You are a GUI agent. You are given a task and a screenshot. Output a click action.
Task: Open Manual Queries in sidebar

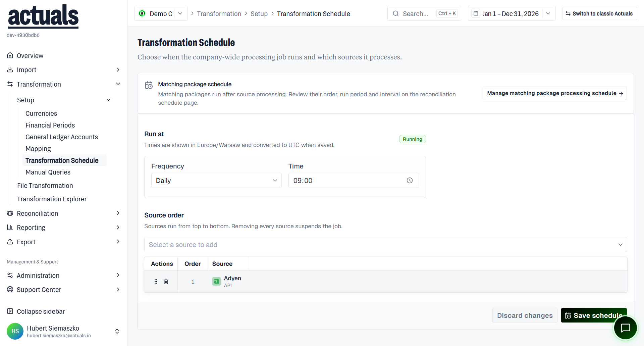point(48,172)
